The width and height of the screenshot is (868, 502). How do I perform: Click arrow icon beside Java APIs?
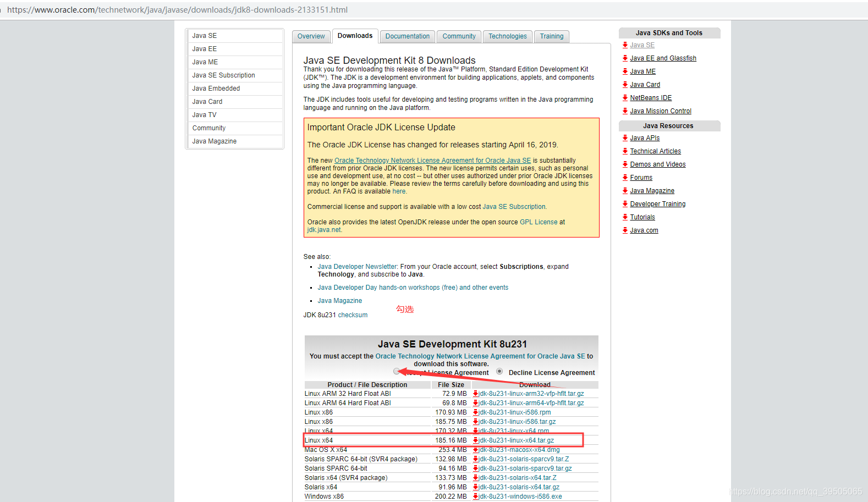(x=625, y=138)
